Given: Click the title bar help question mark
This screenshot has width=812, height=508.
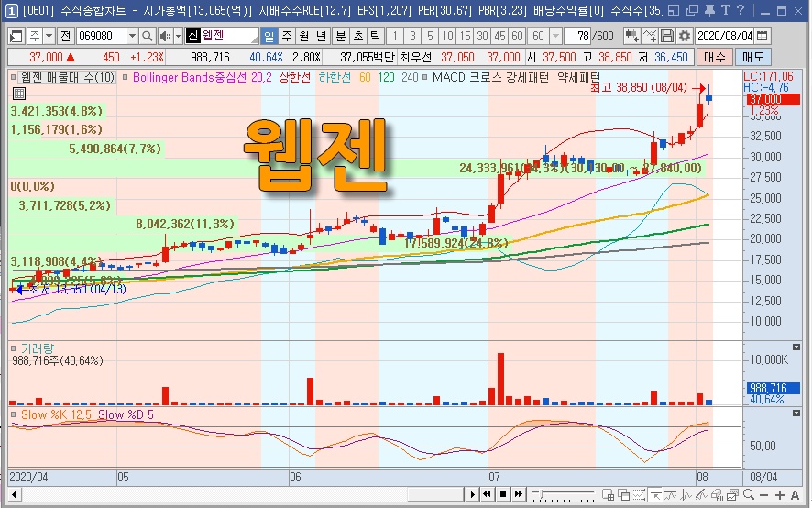Looking at the screenshot, I should point(741,10).
